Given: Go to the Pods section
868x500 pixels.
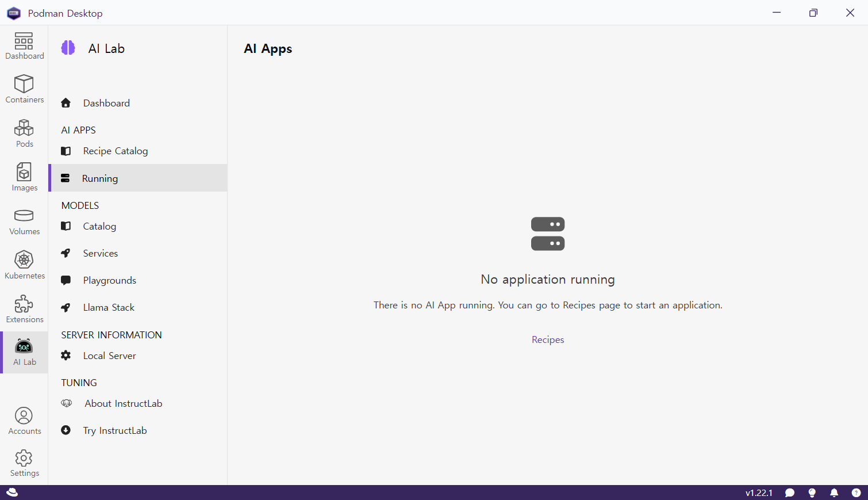Looking at the screenshot, I should [x=24, y=133].
